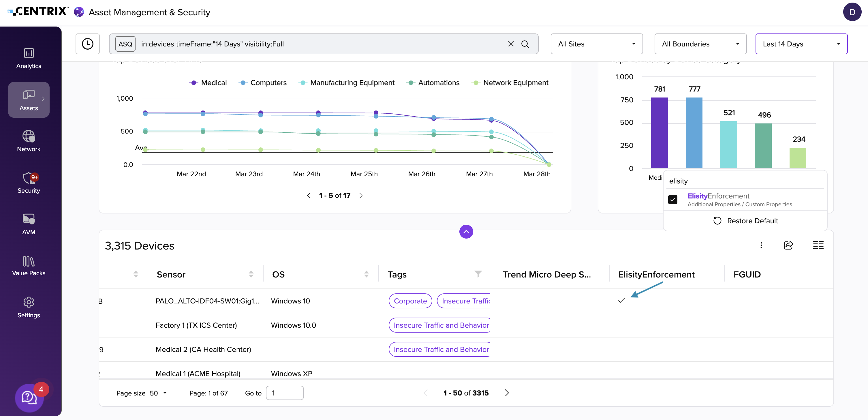Open the All Sites dropdown
This screenshot has height=420, width=868.
[596, 44]
